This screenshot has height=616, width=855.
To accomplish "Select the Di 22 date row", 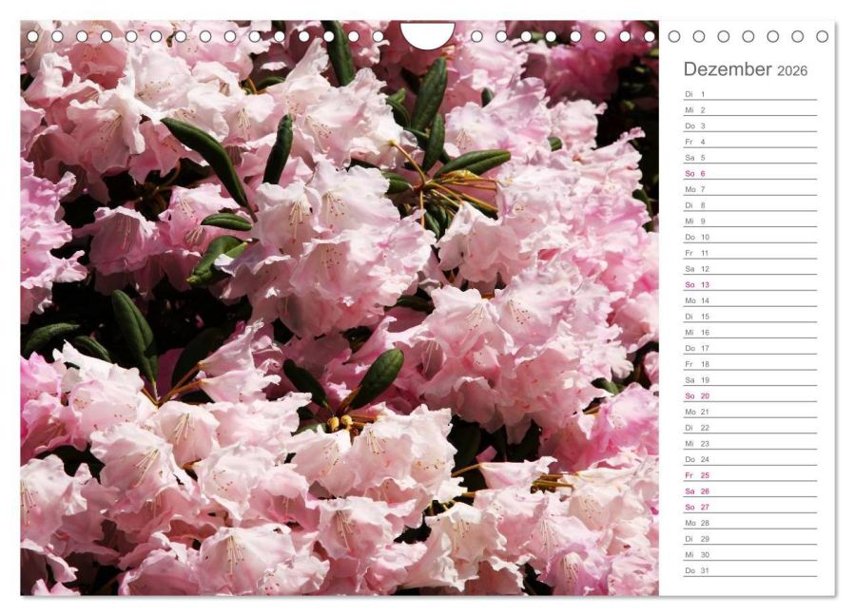I will pos(749,428).
